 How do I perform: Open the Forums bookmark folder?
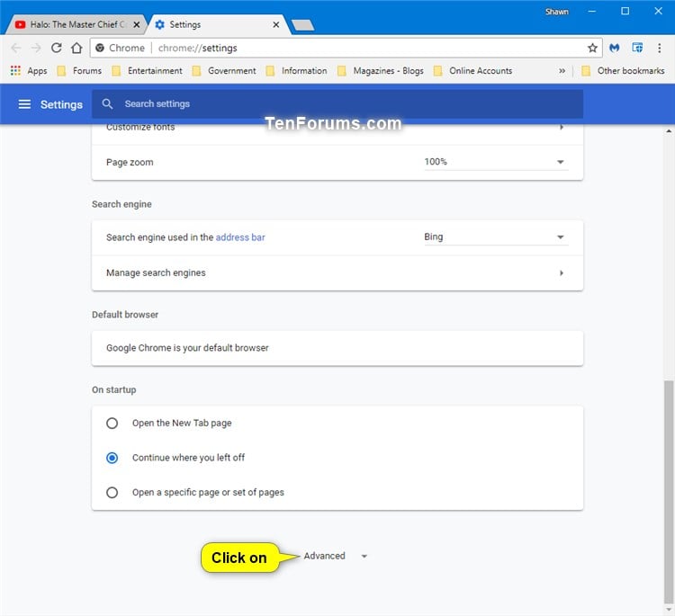[79, 70]
